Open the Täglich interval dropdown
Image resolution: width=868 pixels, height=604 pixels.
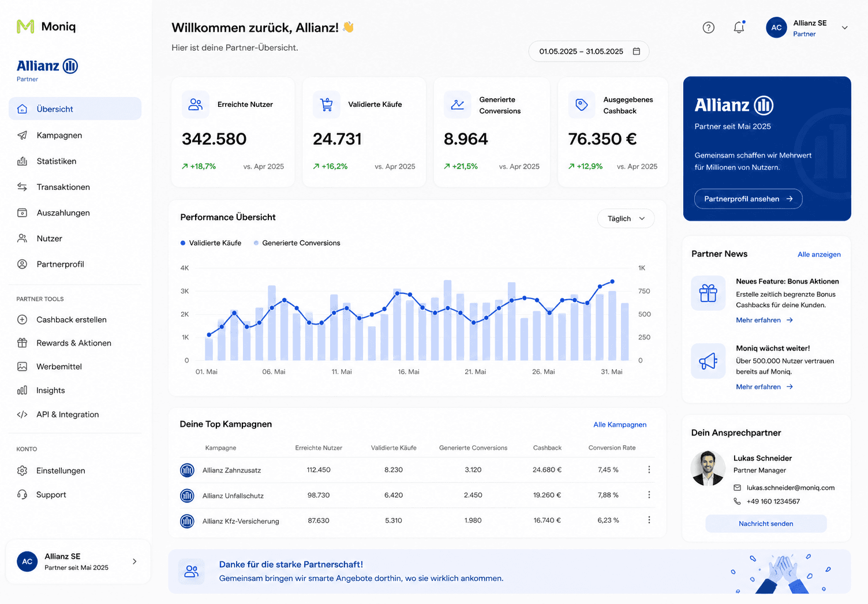[626, 218]
